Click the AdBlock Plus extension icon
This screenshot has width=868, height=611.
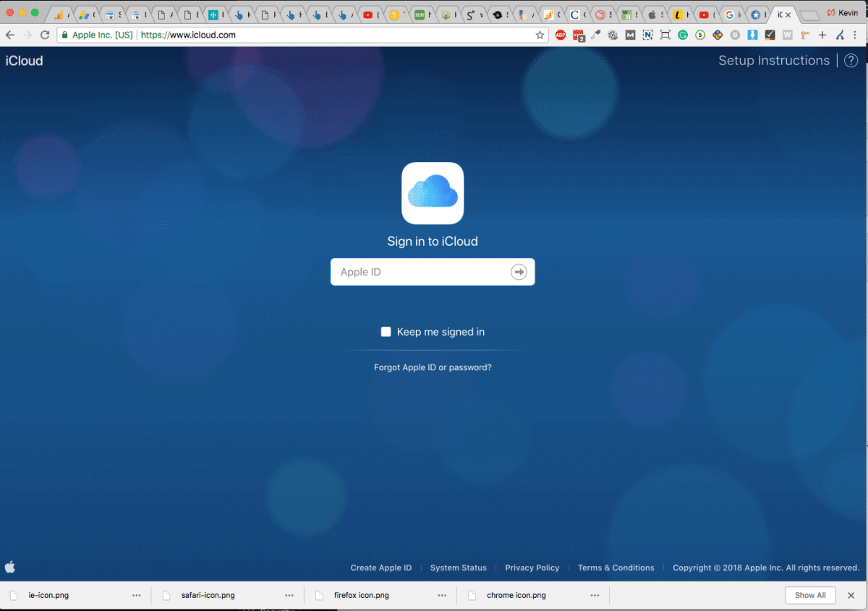click(561, 35)
